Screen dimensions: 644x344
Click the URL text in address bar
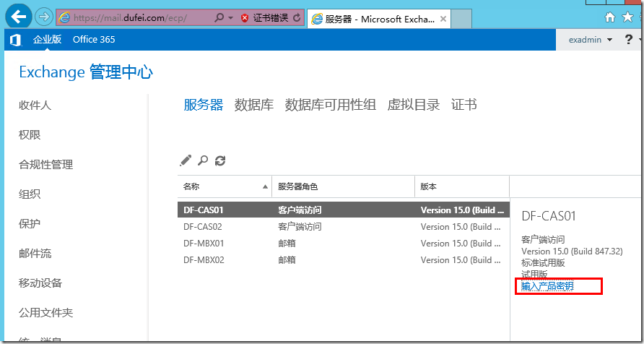[130, 17]
